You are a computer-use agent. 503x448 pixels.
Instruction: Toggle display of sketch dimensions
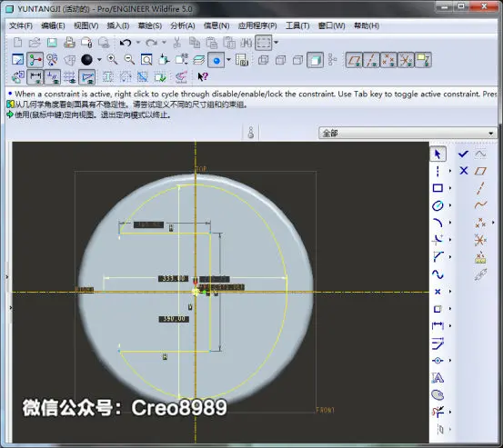pos(35,77)
